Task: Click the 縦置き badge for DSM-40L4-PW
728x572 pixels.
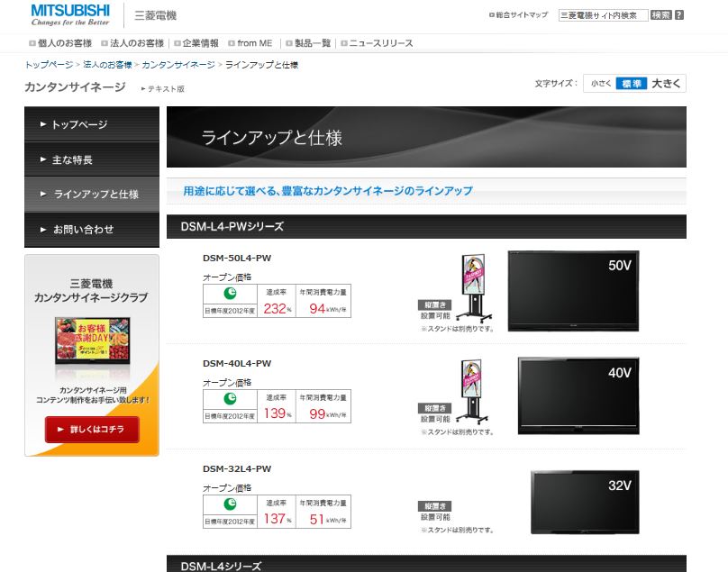Action: pyautogui.click(x=434, y=408)
